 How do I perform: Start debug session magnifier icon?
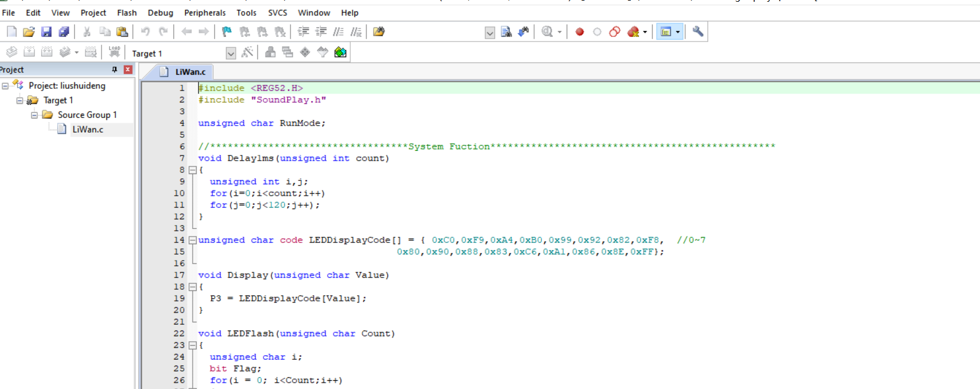547,32
